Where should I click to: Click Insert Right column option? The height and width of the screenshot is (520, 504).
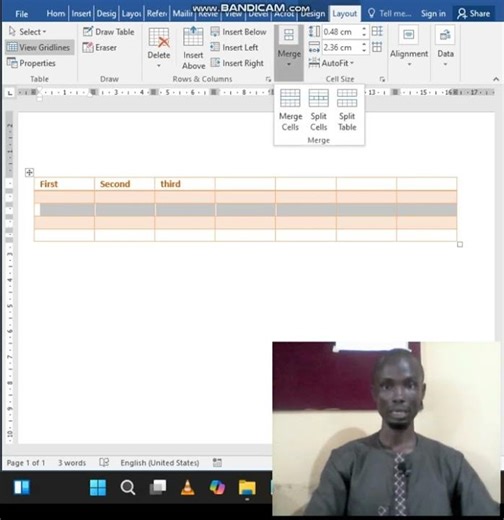click(x=237, y=63)
